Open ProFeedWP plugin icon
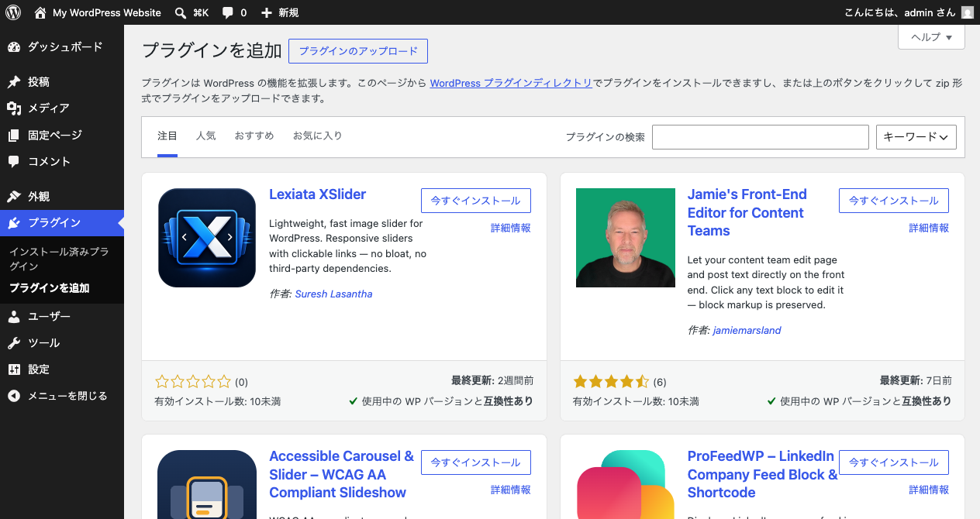Viewport: 980px width, 519px height. click(x=626, y=484)
